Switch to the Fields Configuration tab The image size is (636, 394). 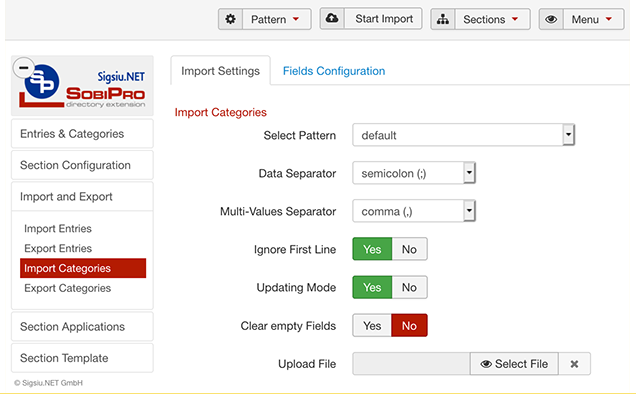(334, 71)
